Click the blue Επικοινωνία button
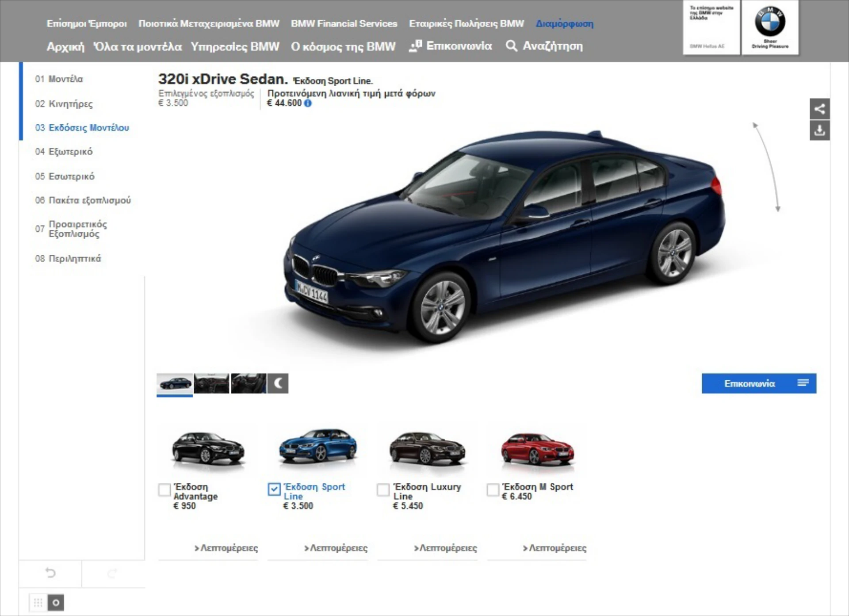849x616 pixels. point(758,383)
